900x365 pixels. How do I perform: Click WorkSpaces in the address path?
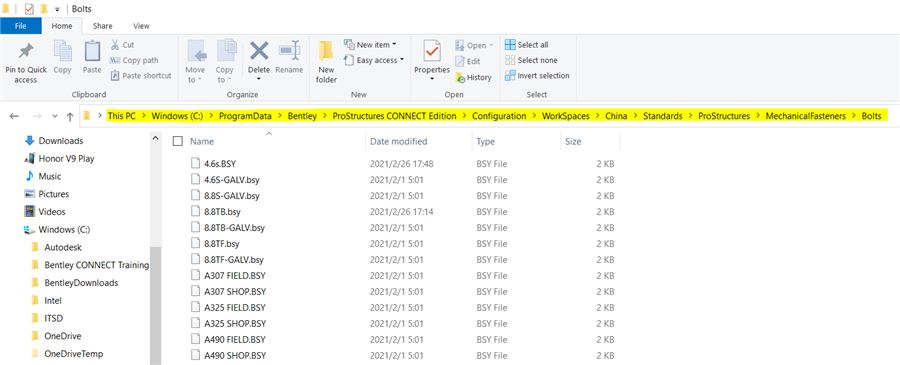[x=565, y=116]
